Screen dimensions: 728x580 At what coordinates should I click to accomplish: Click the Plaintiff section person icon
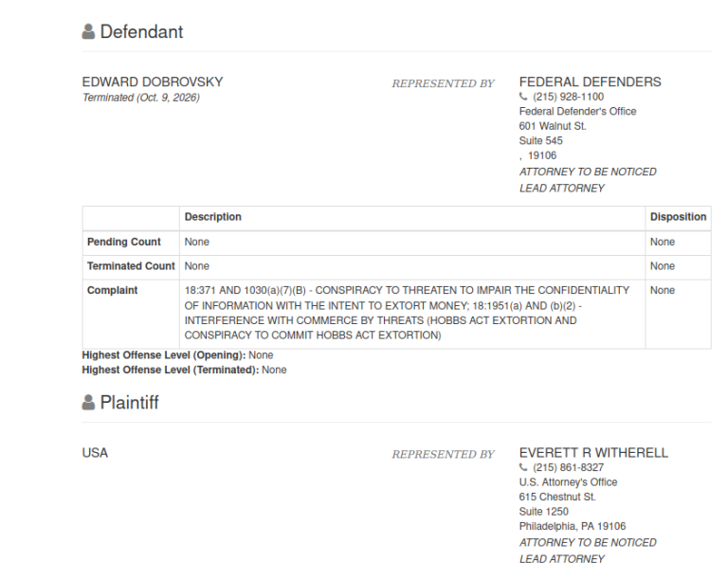click(x=88, y=402)
